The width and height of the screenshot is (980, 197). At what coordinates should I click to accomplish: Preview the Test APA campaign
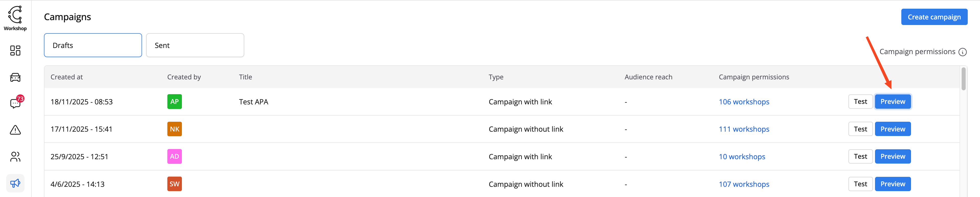pyautogui.click(x=893, y=102)
